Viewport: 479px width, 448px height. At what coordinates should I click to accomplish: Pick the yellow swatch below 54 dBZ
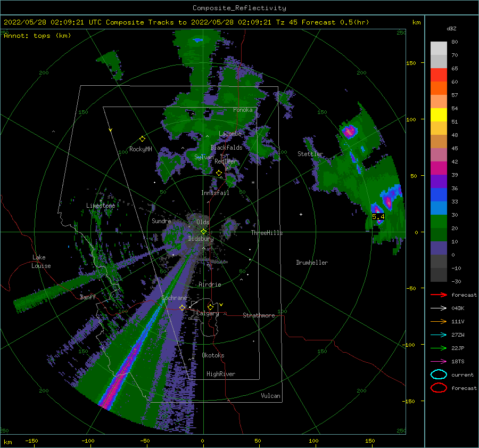(439, 115)
